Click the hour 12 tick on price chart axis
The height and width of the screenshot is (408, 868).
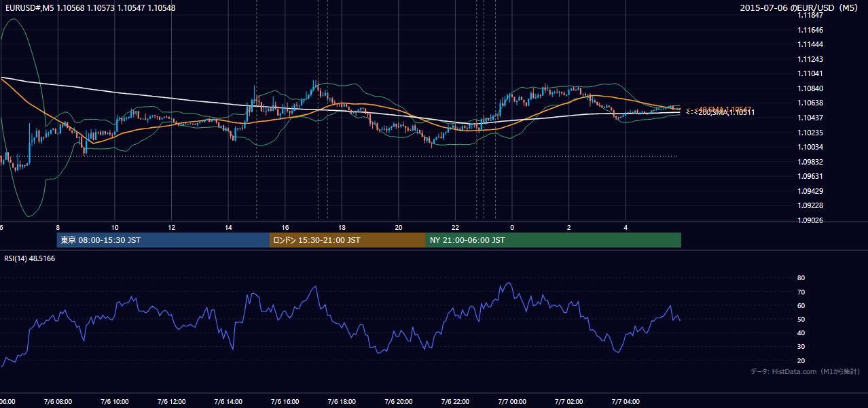pyautogui.click(x=171, y=227)
